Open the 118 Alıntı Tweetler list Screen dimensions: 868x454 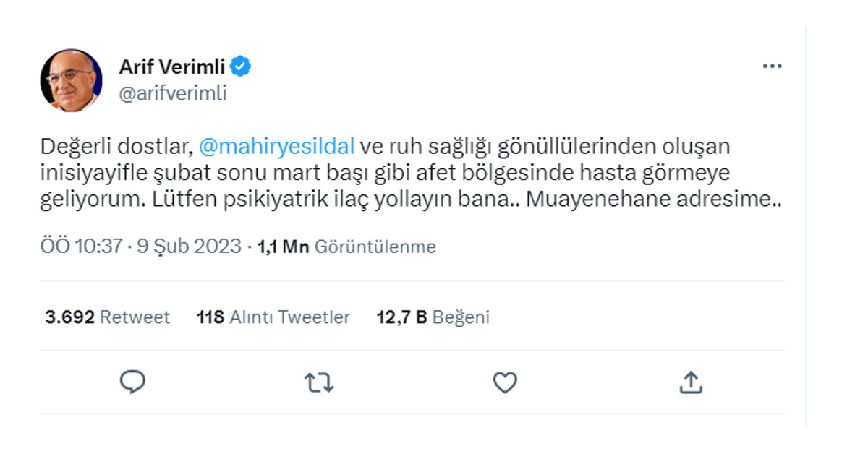click(x=273, y=317)
